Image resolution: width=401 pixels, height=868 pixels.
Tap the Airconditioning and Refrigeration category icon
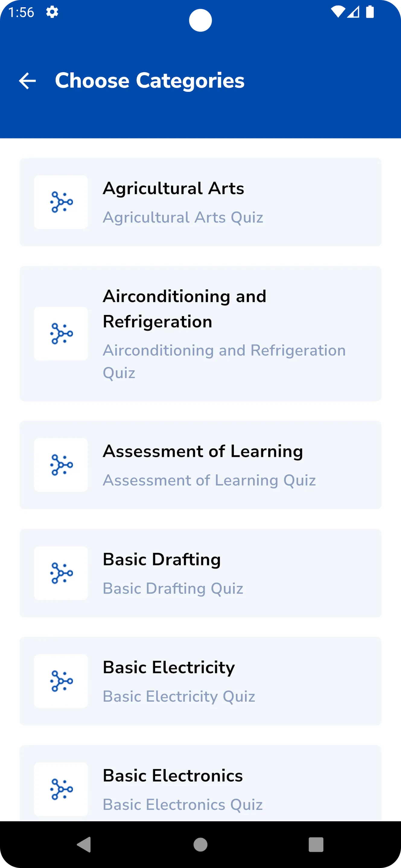pyautogui.click(x=61, y=334)
